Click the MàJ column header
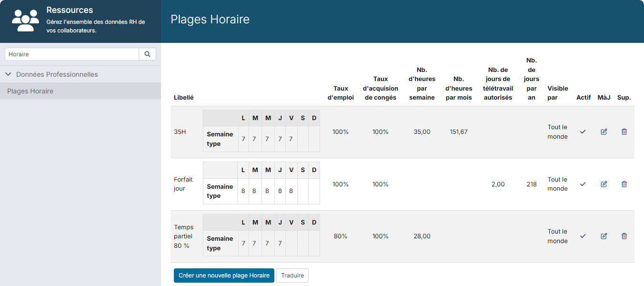Viewport: 644px width, 286px height. (604, 97)
